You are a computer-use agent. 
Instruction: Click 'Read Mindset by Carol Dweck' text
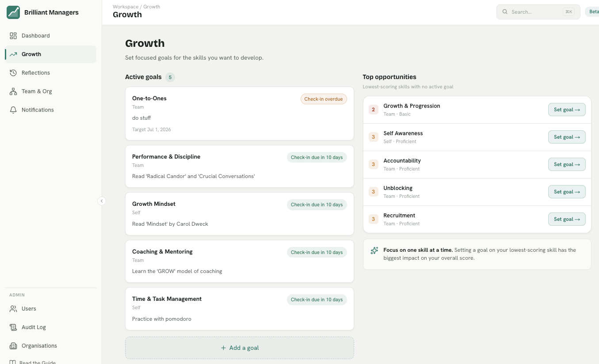[x=170, y=224]
